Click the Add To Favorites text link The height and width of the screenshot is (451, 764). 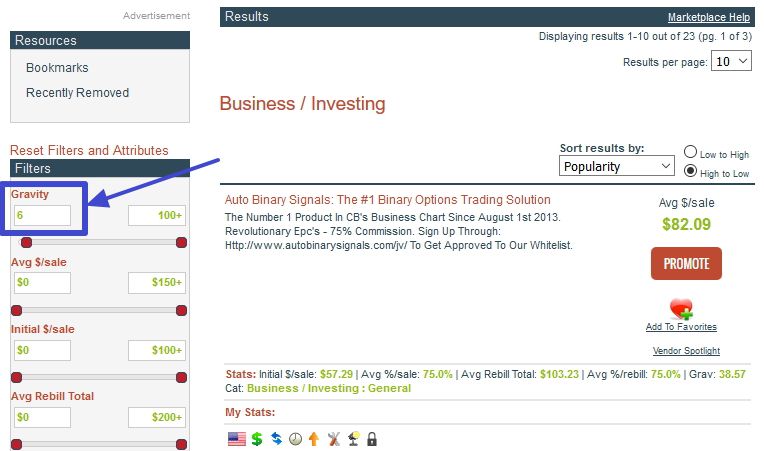tap(681, 327)
